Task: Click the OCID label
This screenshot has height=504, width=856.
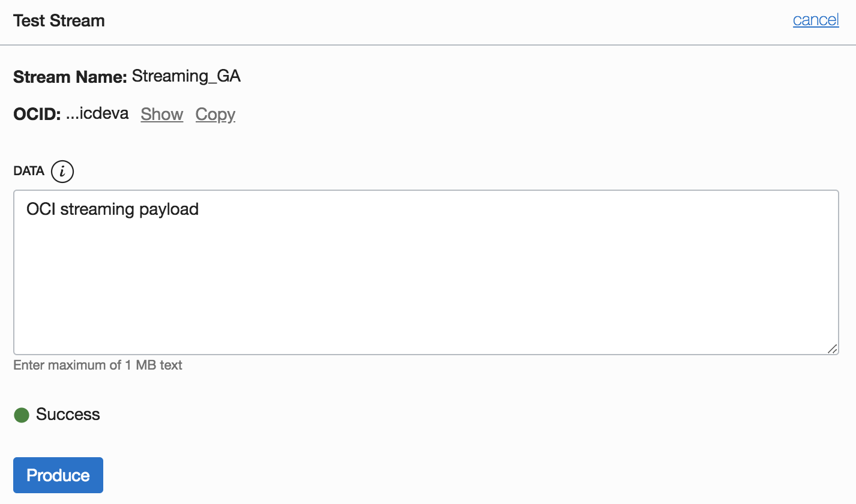Action: coord(37,114)
